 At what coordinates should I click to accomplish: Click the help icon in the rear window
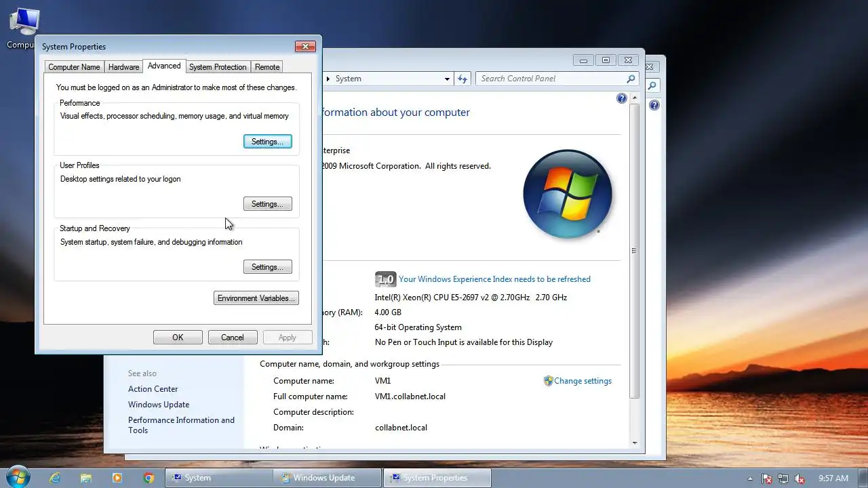click(654, 106)
